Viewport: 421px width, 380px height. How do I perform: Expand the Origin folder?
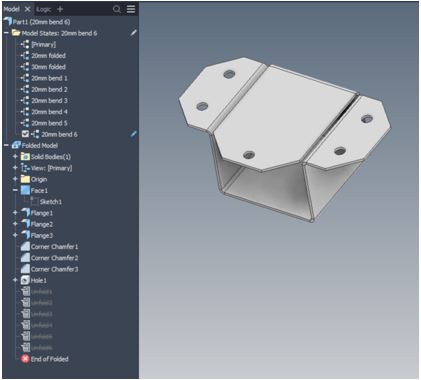15,179
